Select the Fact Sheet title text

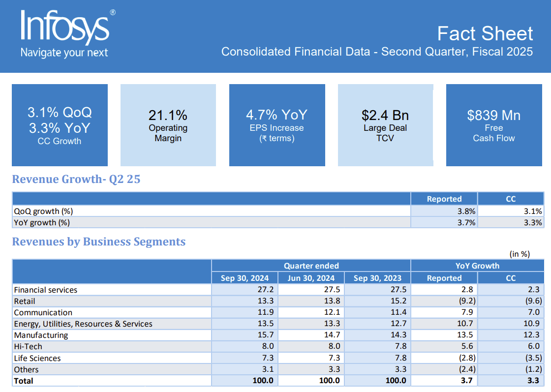(485, 33)
